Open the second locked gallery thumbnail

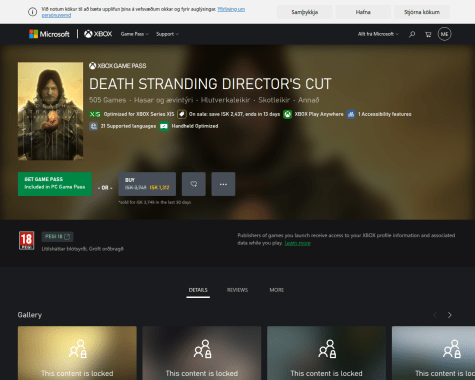(202, 353)
